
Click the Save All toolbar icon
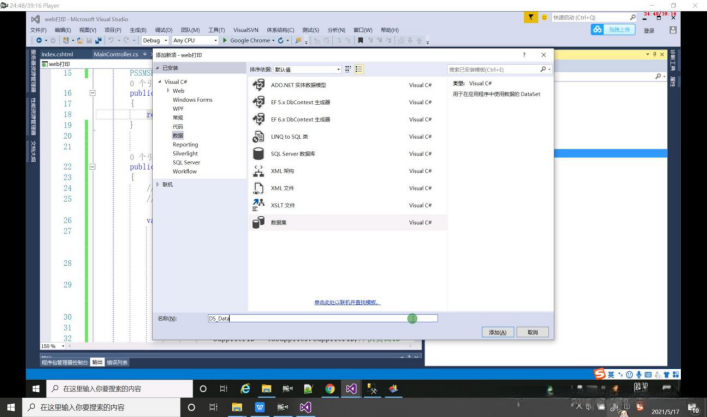coord(98,40)
